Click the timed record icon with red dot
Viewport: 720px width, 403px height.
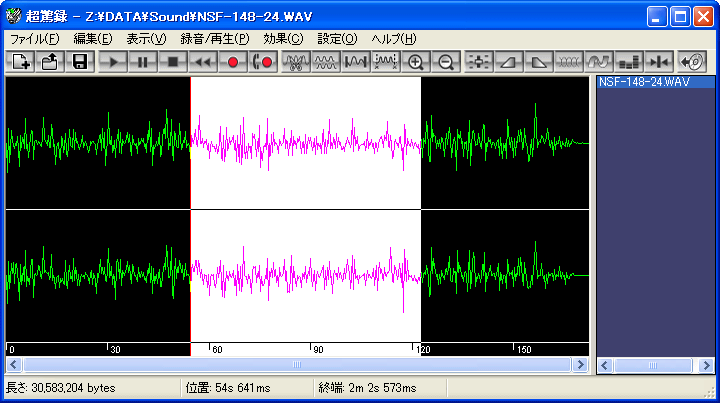click(262, 62)
